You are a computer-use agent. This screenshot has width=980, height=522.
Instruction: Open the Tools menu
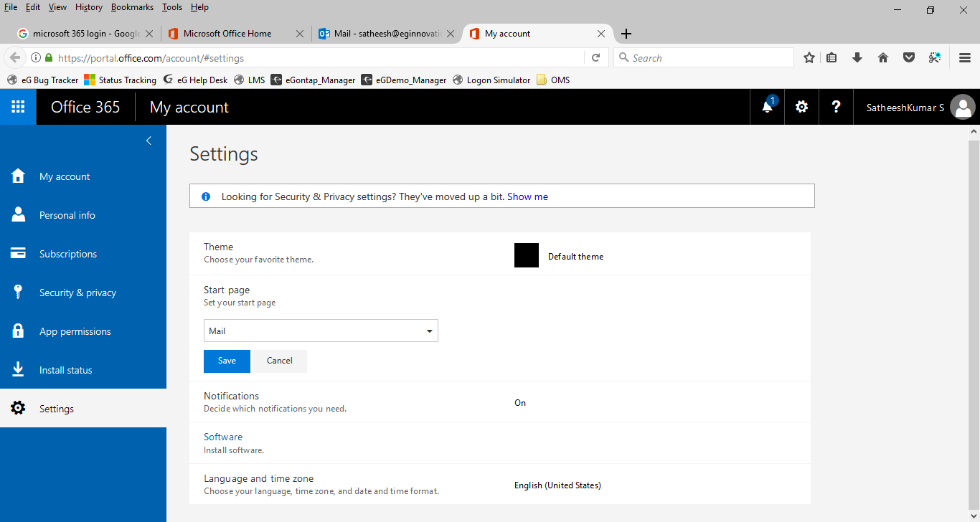[x=172, y=7]
